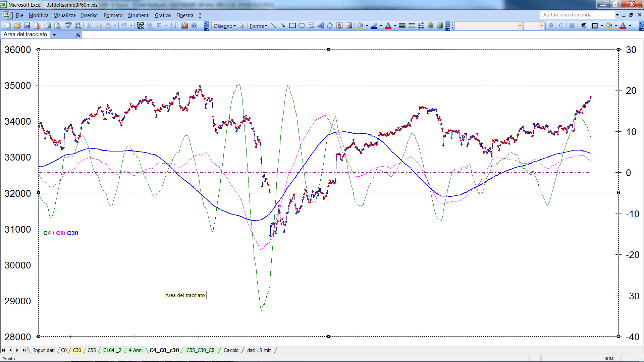Click the function fx button
Screen dimensions: 644x362
point(78,35)
